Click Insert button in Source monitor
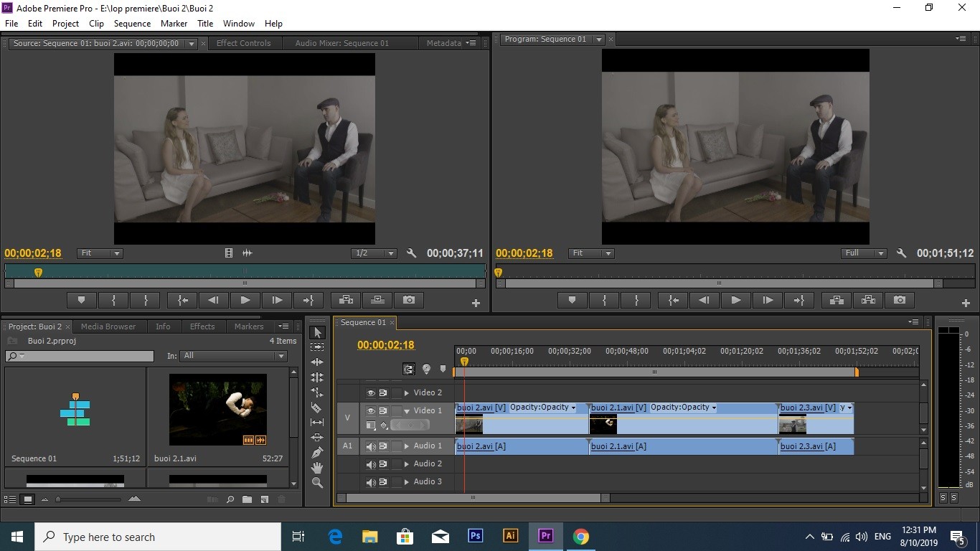This screenshot has height=551, width=980. click(346, 300)
